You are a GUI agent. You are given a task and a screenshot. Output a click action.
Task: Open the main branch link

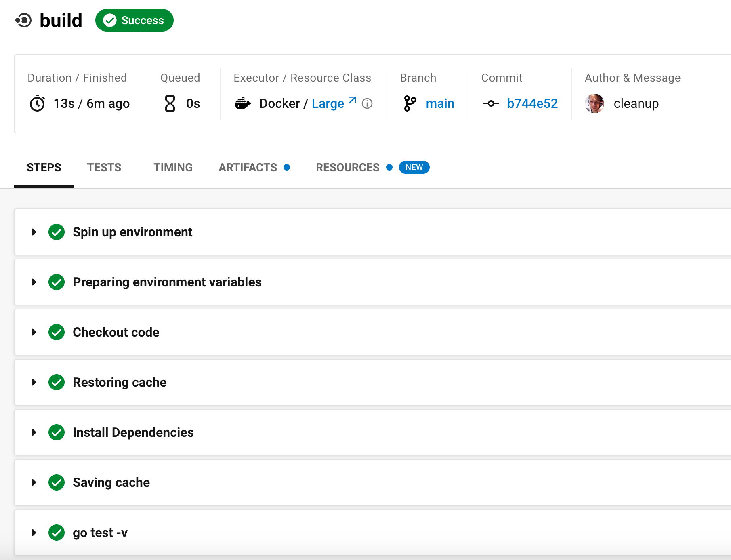tap(440, 104)
